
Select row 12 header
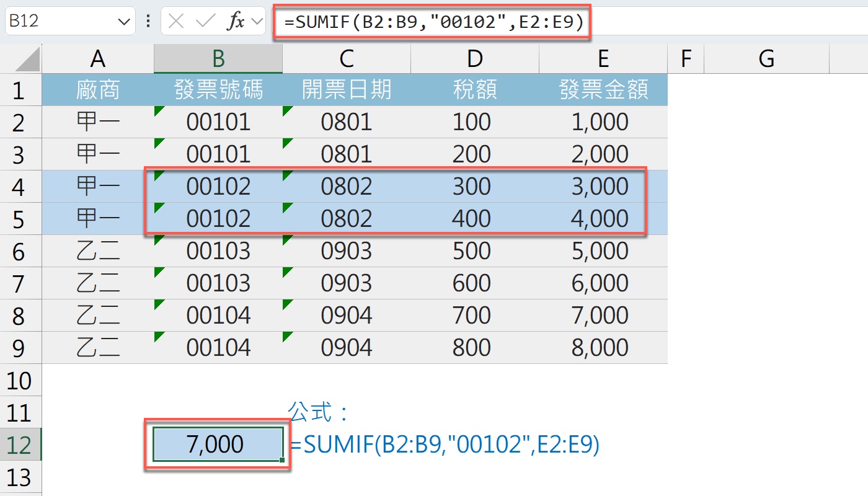(20, 445)
